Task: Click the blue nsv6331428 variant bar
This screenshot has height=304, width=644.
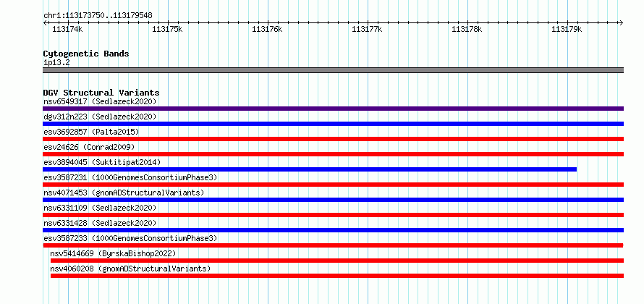Action: click(333, 230)
